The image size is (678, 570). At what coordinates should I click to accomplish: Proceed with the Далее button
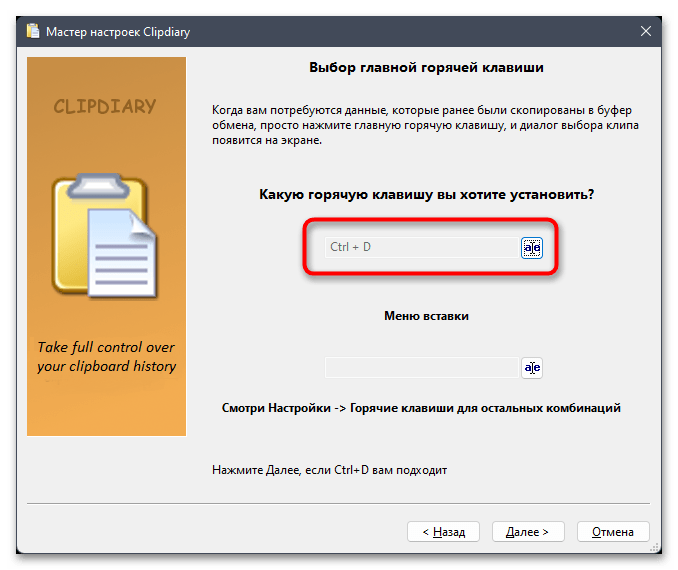point(528,532)
